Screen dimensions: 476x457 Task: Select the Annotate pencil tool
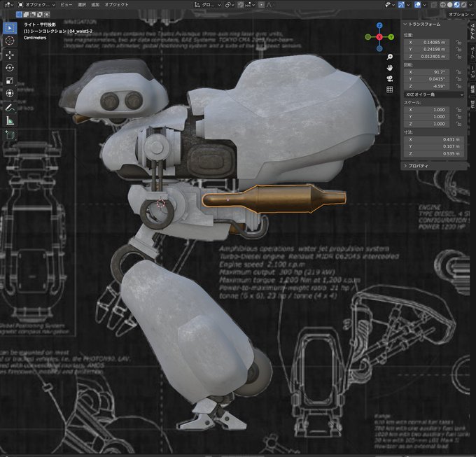pyautogui.click(x=10, y=107)
